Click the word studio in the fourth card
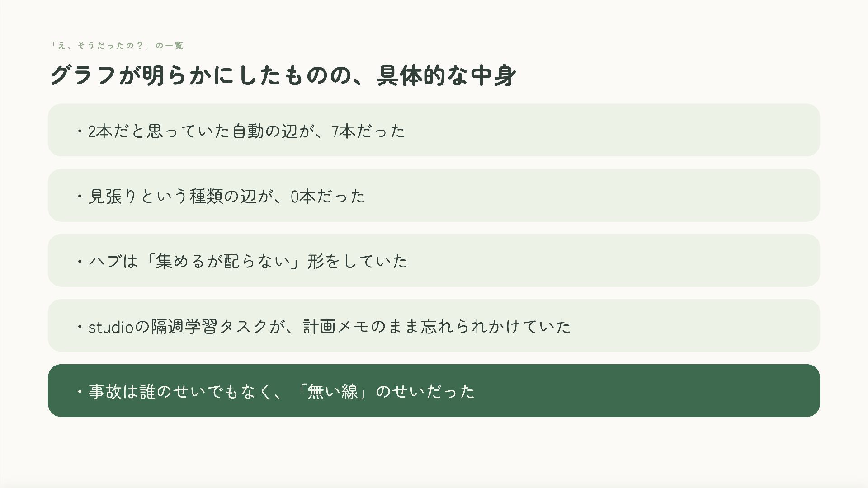This screenshot has height=488, width=868. tap(111, 326)
